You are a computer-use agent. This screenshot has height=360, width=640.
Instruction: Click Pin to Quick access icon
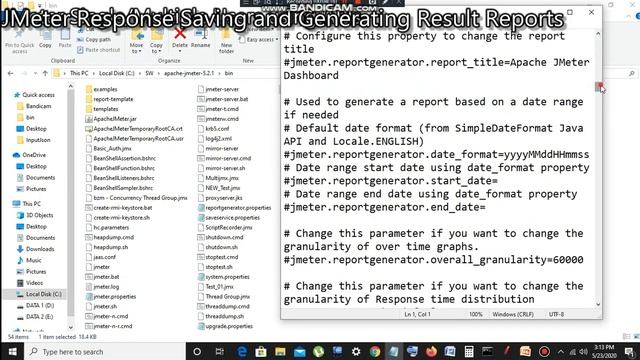19,34
